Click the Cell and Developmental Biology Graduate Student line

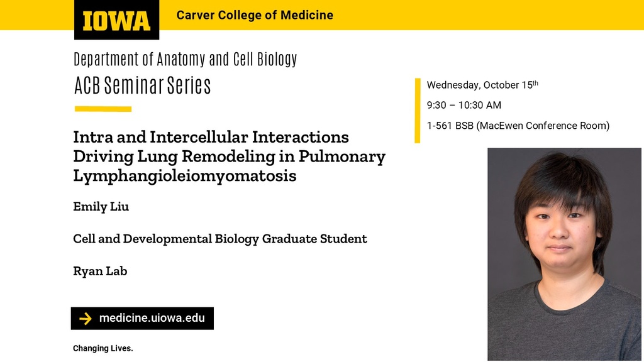pos(219,239)
